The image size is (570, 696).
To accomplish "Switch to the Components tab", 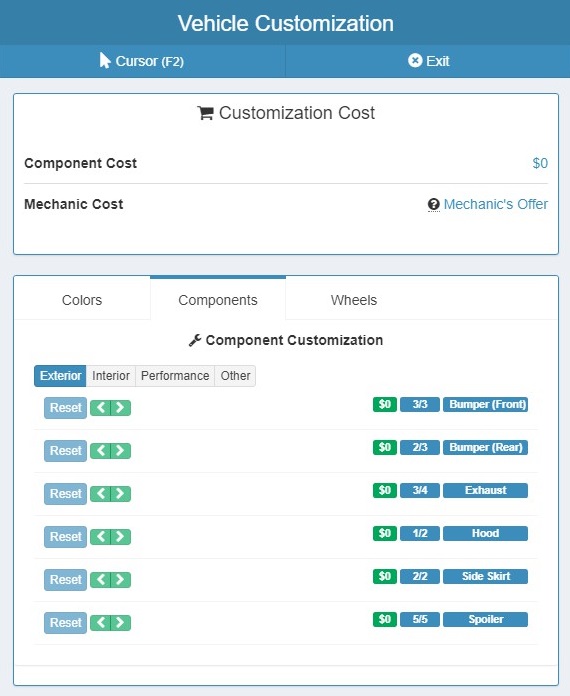I will click(218, 300).
